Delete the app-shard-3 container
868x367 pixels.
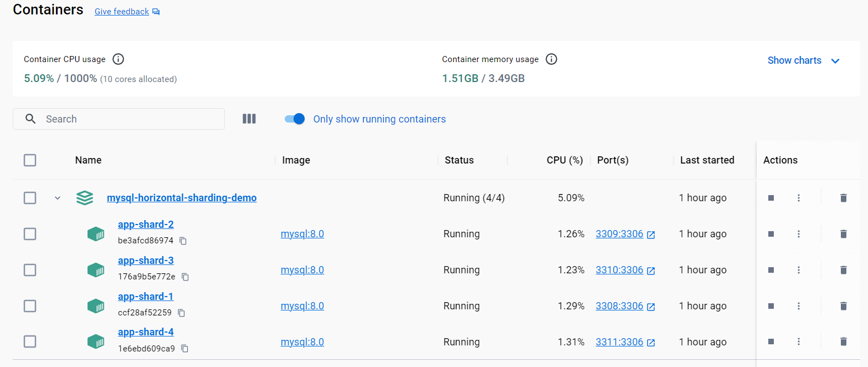[x=843, y=270]
